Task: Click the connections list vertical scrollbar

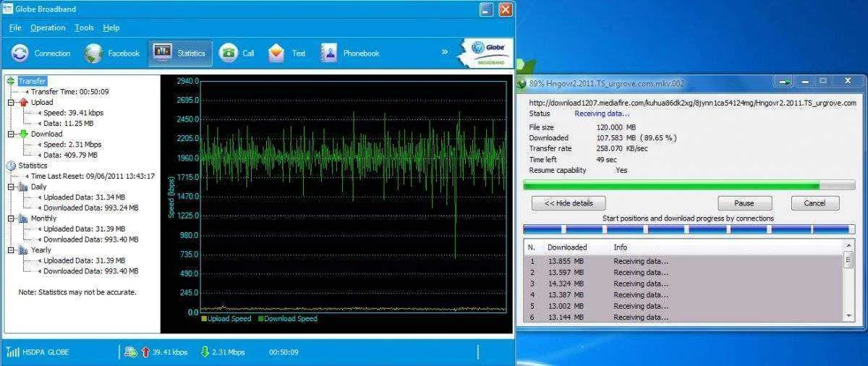Action: pos(849,282)
